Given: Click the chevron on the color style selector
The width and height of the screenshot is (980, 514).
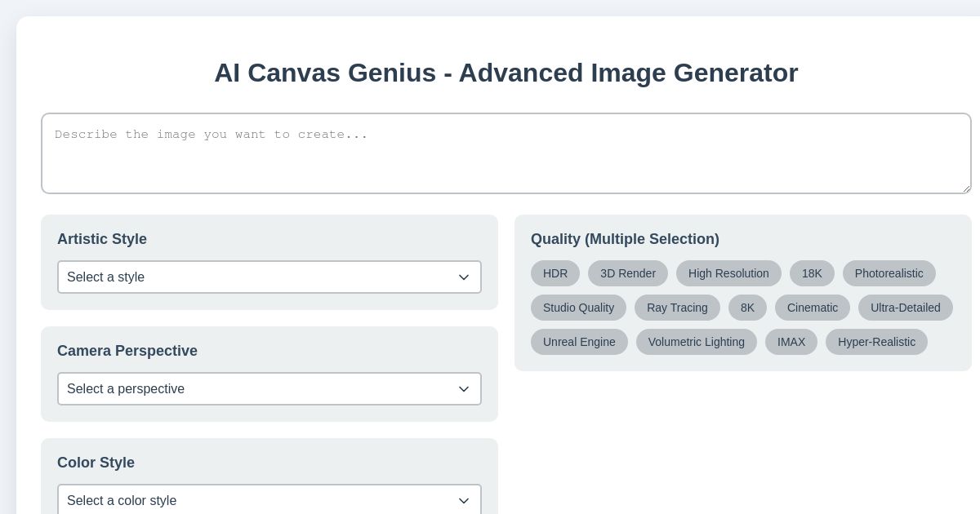Looking at the screenshot, I should pyautogui.click(x=464, y=501).
